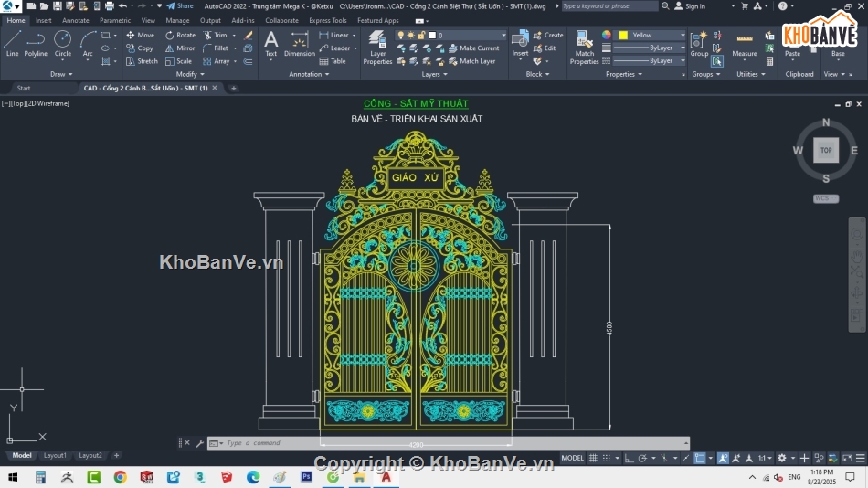Toggle layer 0 freeze sun icon
Image resolution: width=868 pixels, height=488 pixels.
(x=411, y=35)
